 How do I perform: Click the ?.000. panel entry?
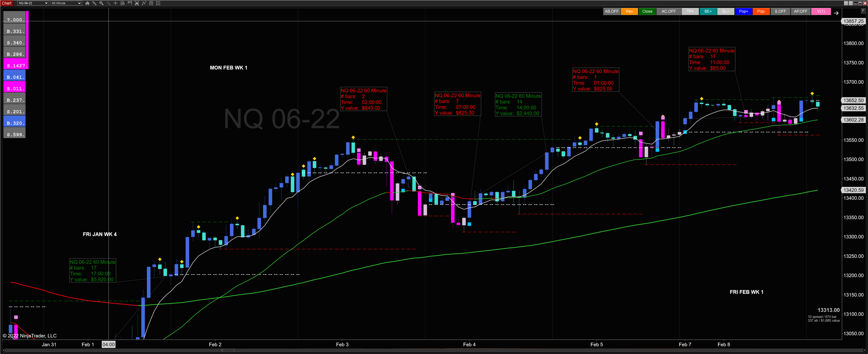14,17
